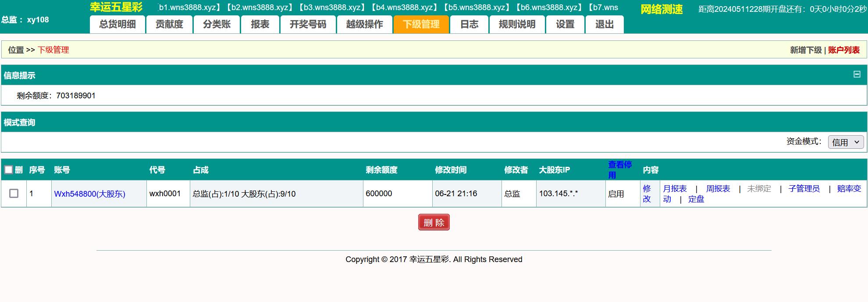Collapse the 信息提示 panel
Image resolution: width=868 pixels, height=302 pixels.
857,75
